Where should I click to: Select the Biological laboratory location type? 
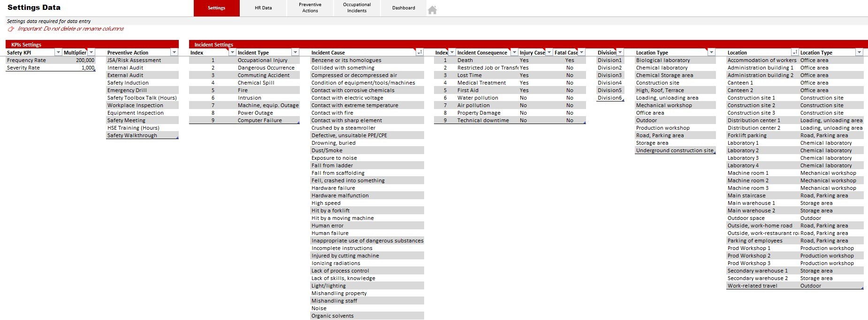click(675, 60)
